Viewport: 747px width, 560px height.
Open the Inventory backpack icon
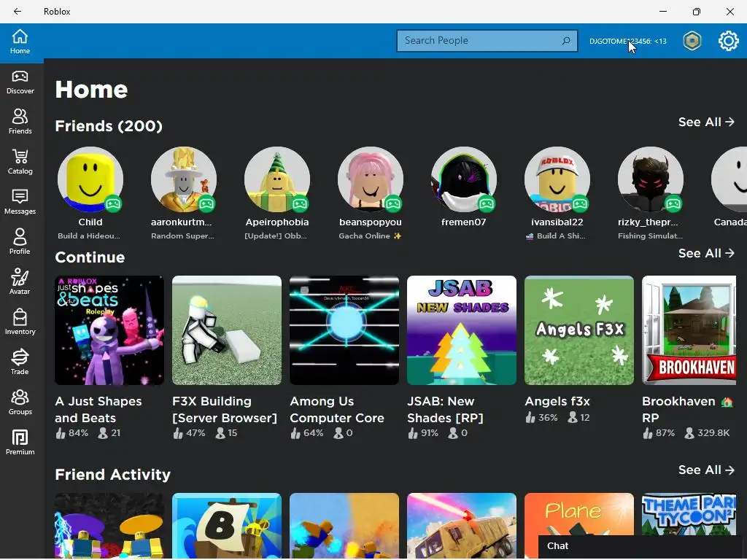(20, 322)
